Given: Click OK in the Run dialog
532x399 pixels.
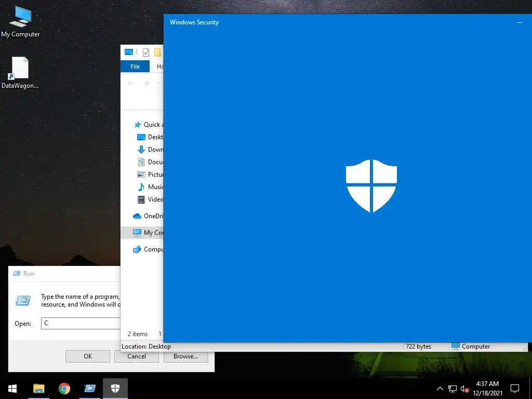Looking at the screenshot, I should (x=87, y=356).
